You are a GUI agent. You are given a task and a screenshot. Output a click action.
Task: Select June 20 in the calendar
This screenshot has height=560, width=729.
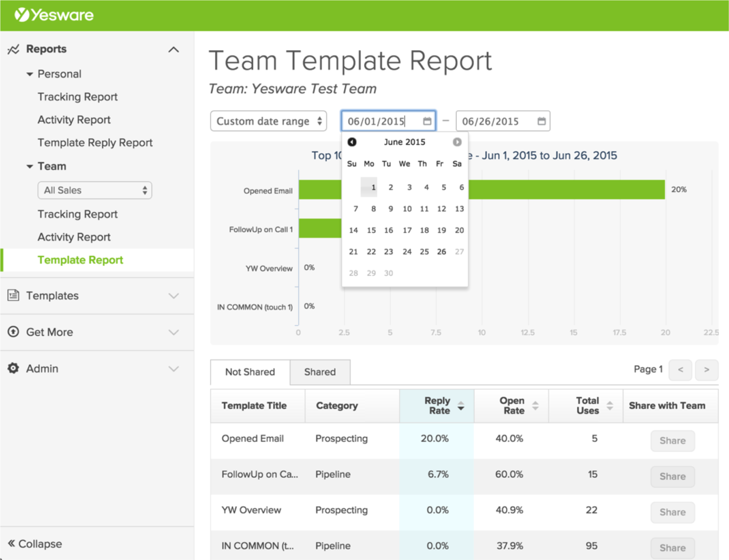[459, 230]
